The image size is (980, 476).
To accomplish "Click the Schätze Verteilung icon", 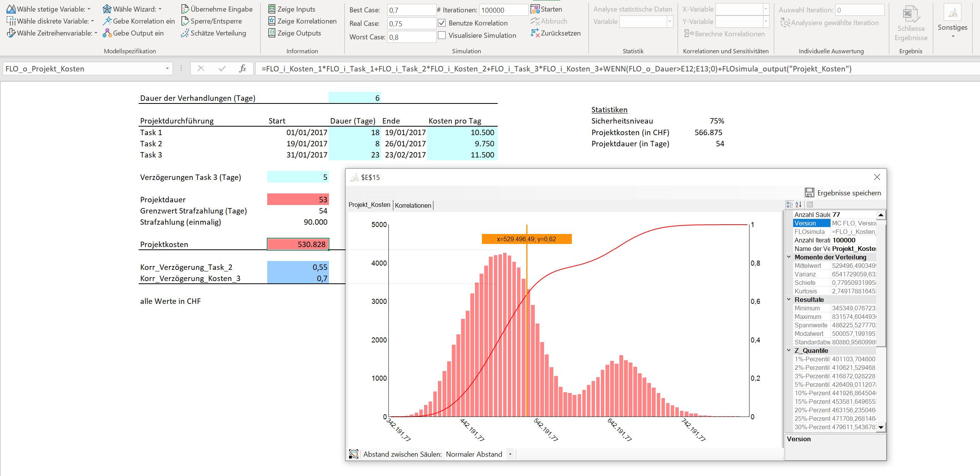I will [x=185, y=33].
